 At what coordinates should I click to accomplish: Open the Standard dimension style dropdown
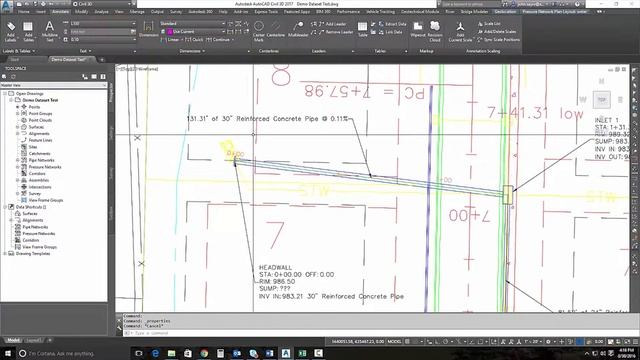coord(192,24)
